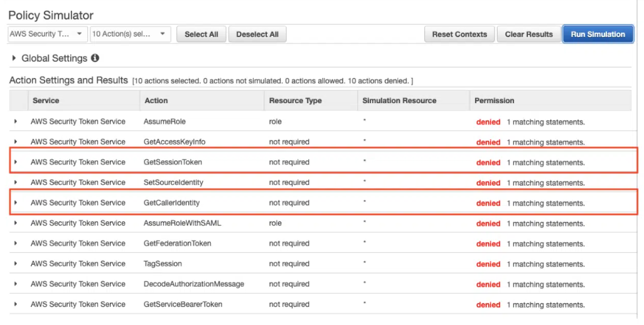This screenshot has height=325, width=644.
Task: Click the denied status for GetCallerIdentity
Action: 488,203
